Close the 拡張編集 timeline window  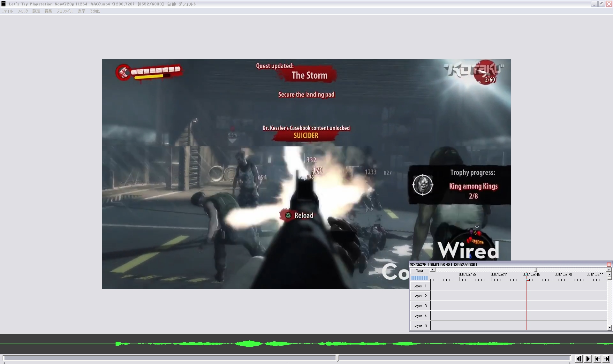click(x=609, y=264)
